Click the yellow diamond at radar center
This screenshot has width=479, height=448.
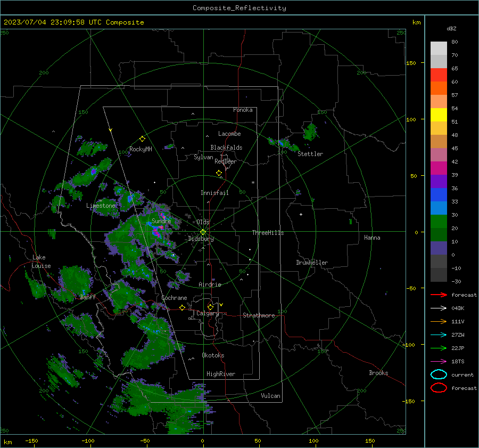pos(203,232)
